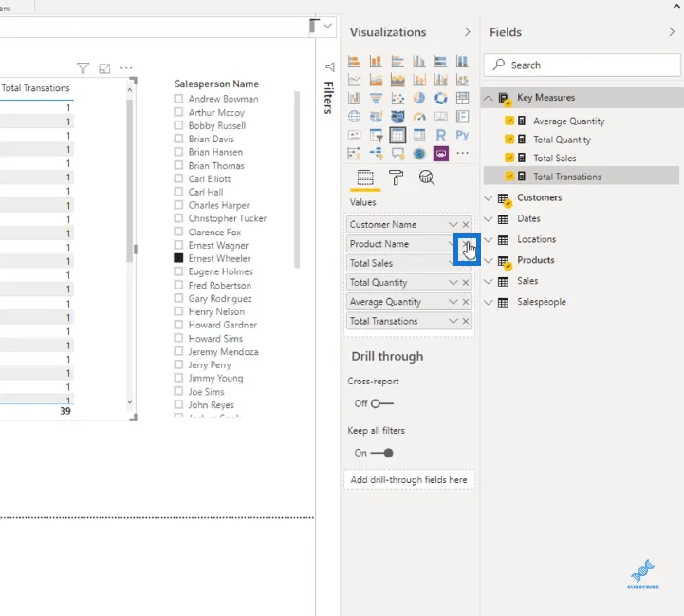
Task: Collapse the Fields pane
Action: 672,32
